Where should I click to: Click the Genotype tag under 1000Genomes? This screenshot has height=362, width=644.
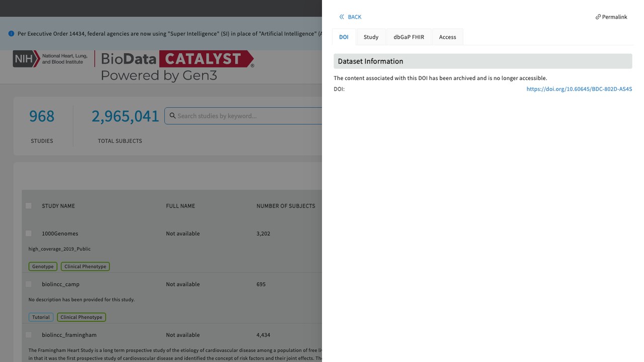(x=42, y=266)
